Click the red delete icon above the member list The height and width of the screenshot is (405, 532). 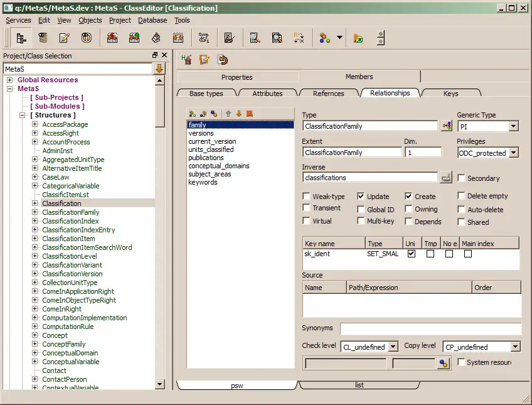249,114
